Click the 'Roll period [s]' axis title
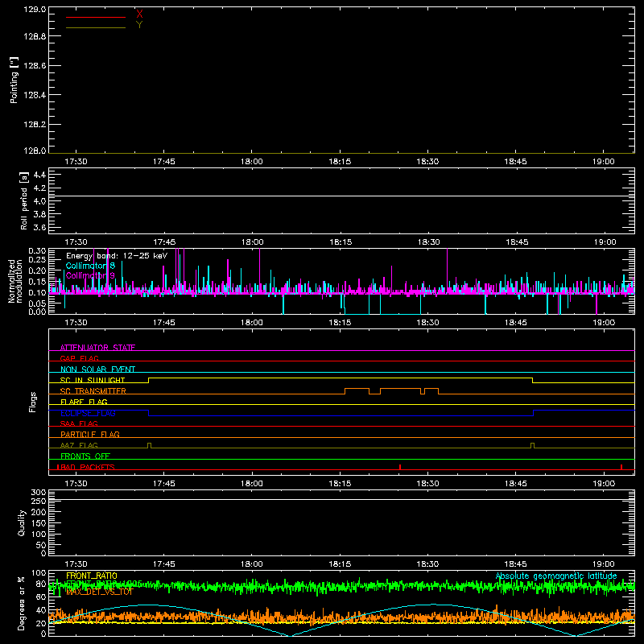The height and width of the screenshot is (644, 644). 24,200
